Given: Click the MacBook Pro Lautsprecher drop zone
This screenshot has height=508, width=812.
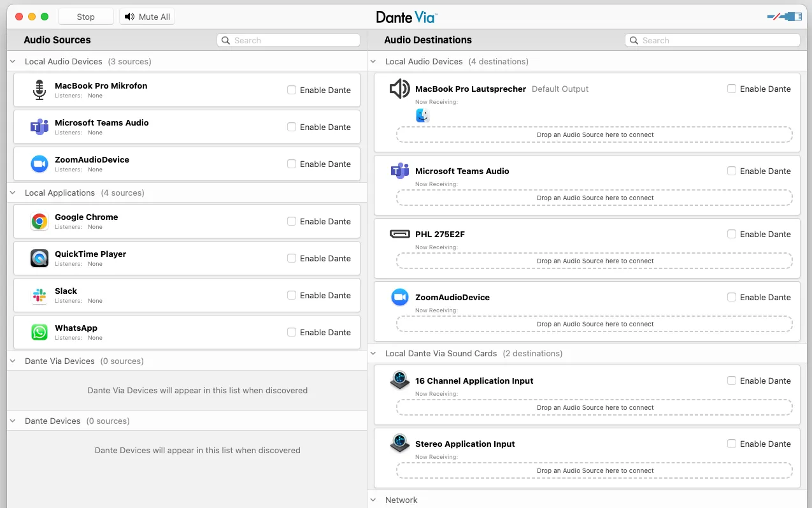Looking at the screenshot, I should 595,134.
